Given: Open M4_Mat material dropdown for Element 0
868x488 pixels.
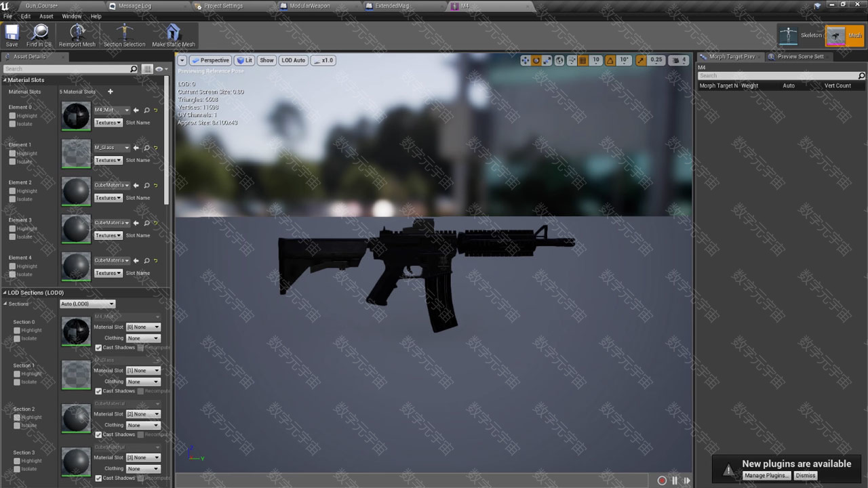Looking at the screenshot, I should point(112,110).
